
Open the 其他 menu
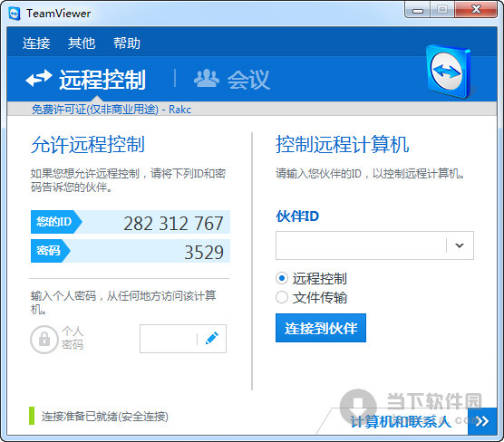coord(82,43)
